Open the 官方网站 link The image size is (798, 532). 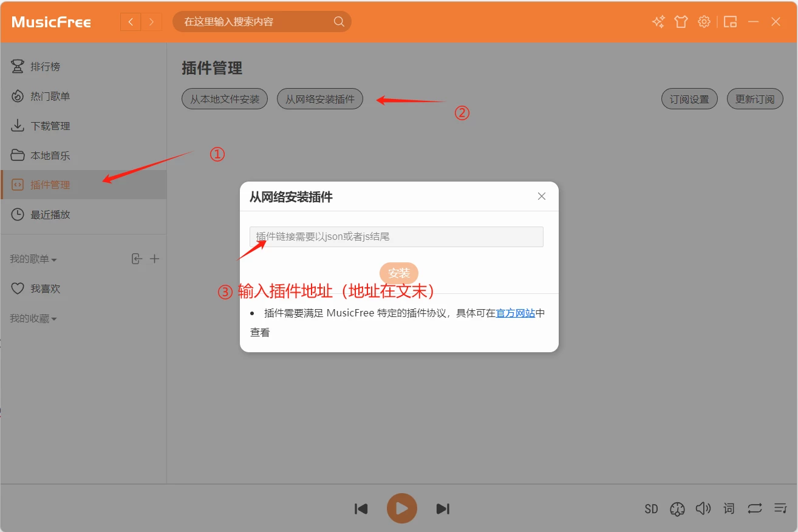[516, 313]
